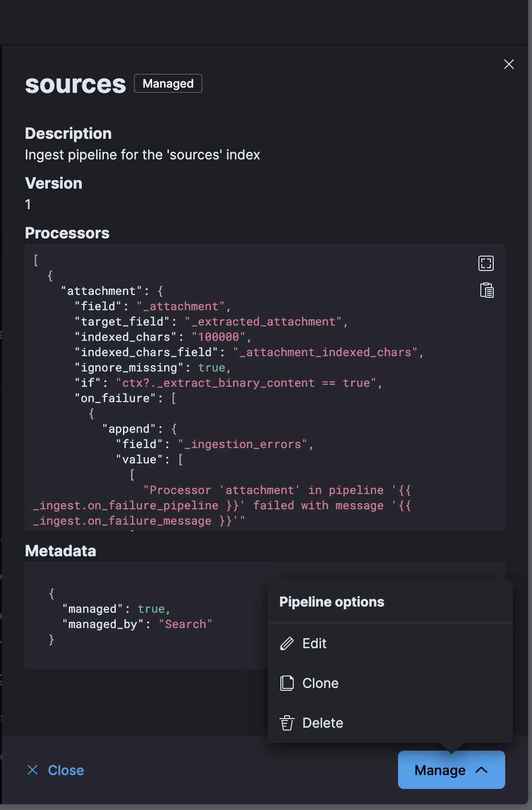The height and width of the screenshot is (810, 532).
Task: Click the duplicate-pages icon beside Clone
Action: [287, 683]
